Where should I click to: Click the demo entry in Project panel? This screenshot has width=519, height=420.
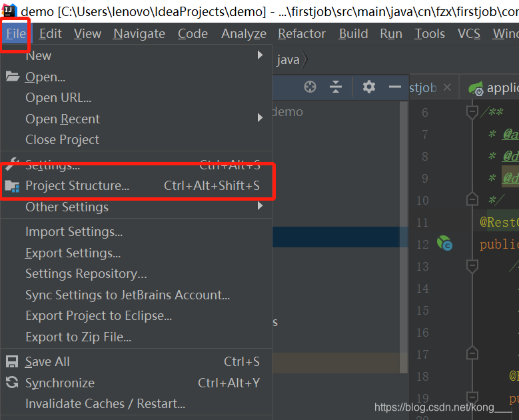[x=288, y=112]
